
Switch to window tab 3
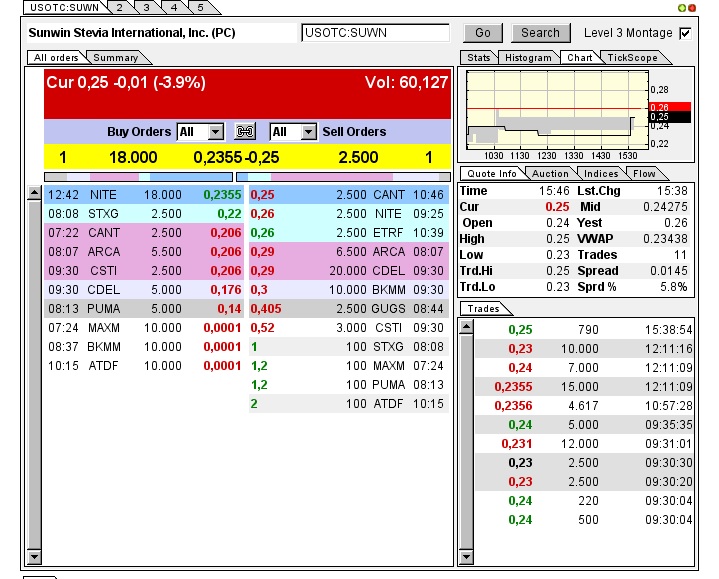[x=146, y=8]
